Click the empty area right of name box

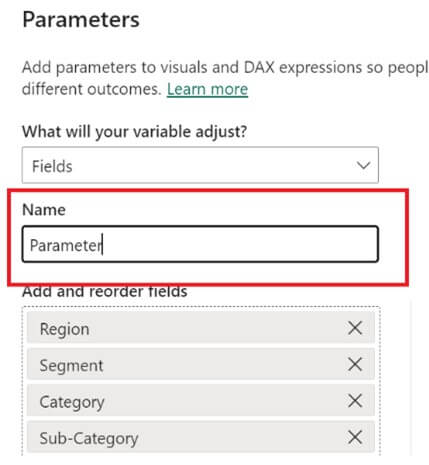coord(393,244)
